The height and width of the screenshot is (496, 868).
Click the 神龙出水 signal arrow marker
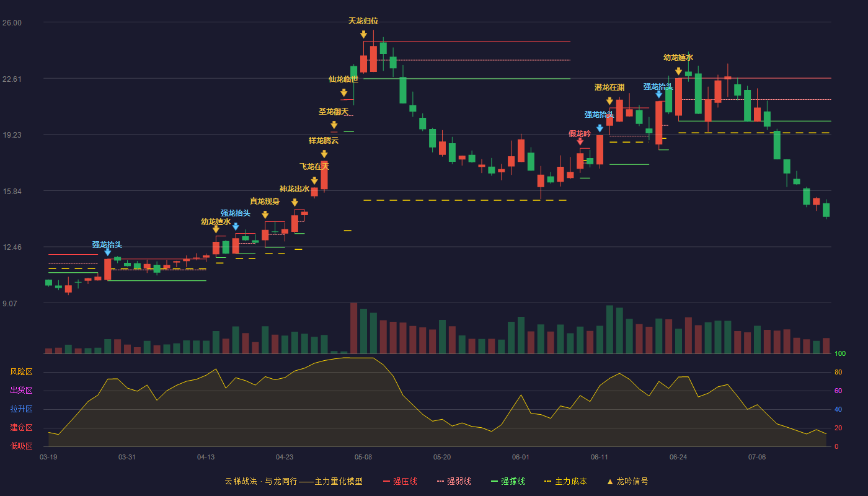click(294, 203)
